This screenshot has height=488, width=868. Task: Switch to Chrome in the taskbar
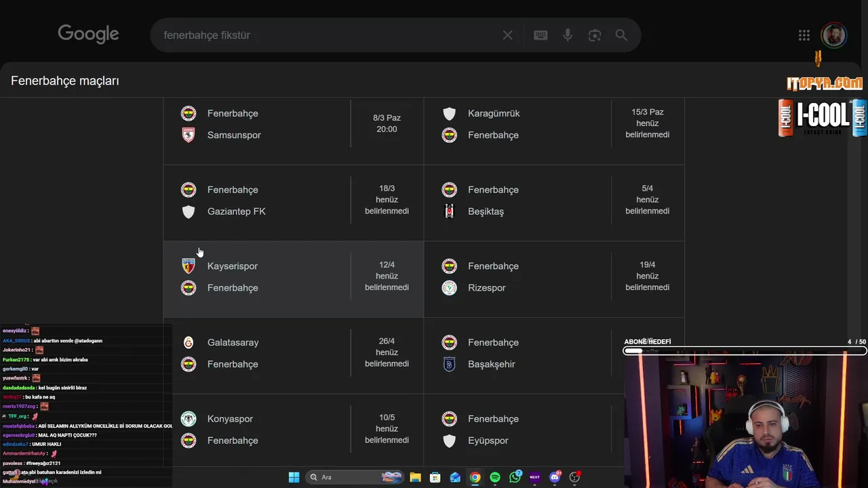(x=475, y=477)
